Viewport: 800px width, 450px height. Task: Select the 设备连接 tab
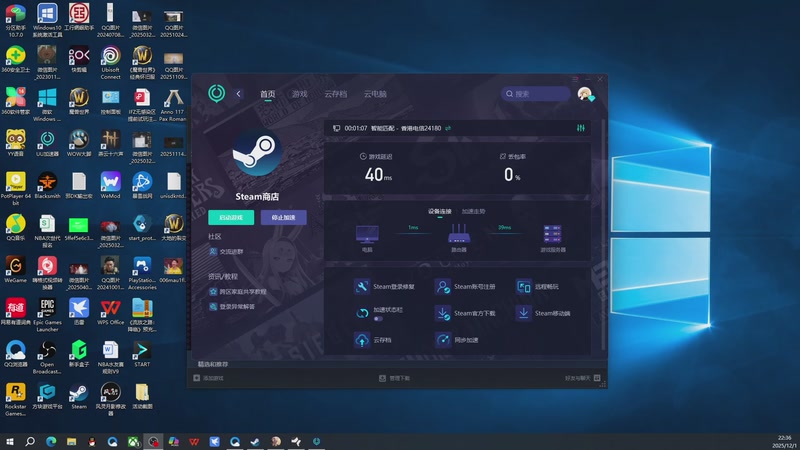(x=439, y=211)
